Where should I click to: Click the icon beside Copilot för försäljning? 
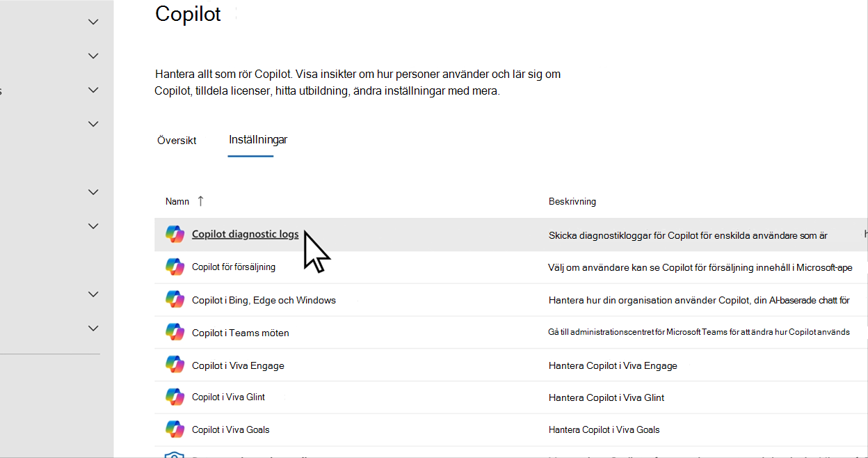(175, 267)
